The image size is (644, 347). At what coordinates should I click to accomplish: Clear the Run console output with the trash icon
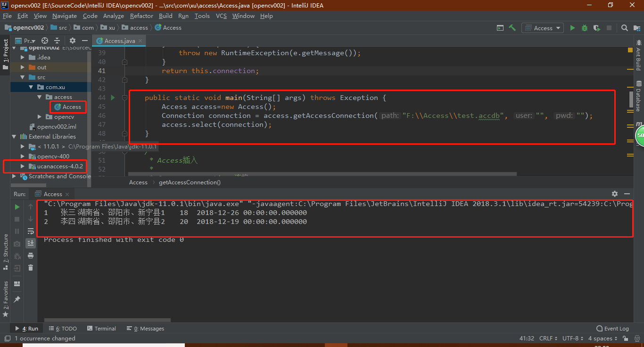pos(31,267)
